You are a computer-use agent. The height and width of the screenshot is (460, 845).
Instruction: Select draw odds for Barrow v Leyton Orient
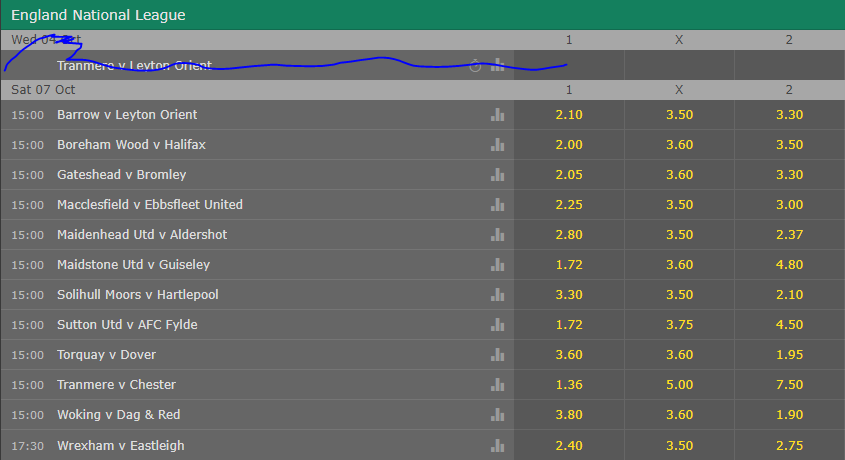[x=679, y=115]
